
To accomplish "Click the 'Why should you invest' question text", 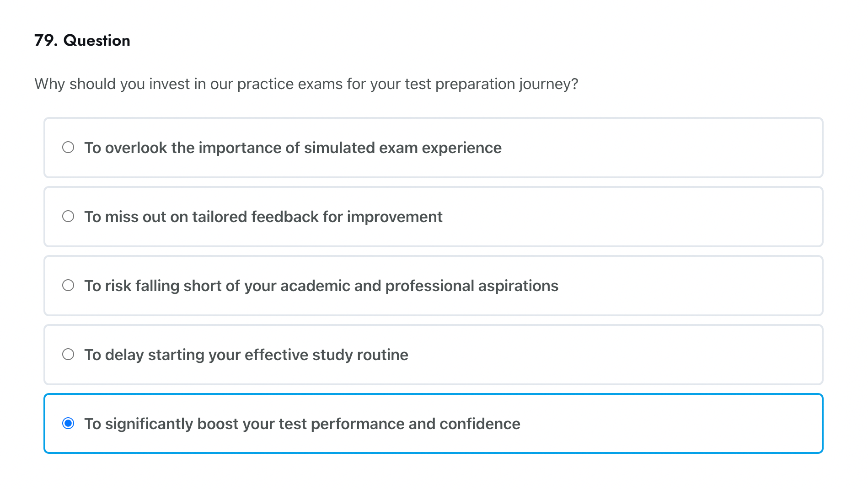I will tap(306, 84).
